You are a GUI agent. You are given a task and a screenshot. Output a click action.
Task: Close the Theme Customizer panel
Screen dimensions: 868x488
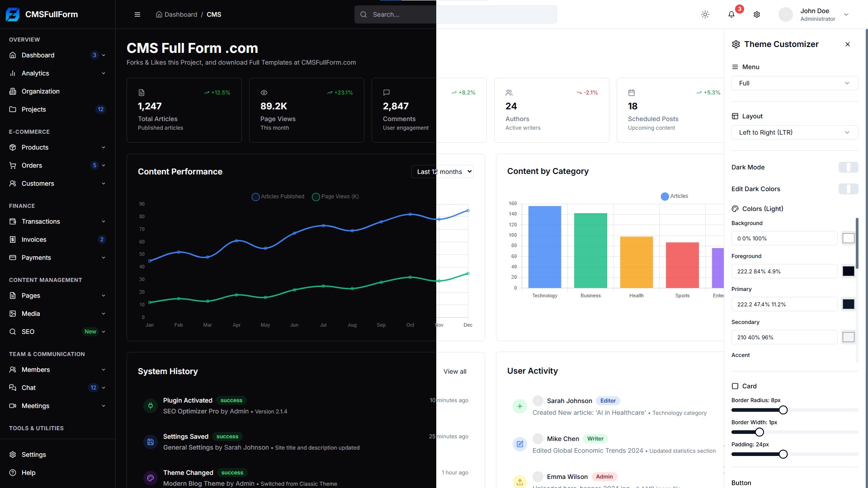click(848, 44)
